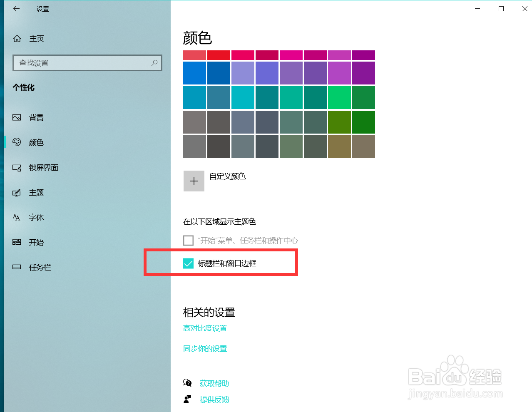Select the bright turf green swatch
The image size is (532, 412).
click(339, 97)
